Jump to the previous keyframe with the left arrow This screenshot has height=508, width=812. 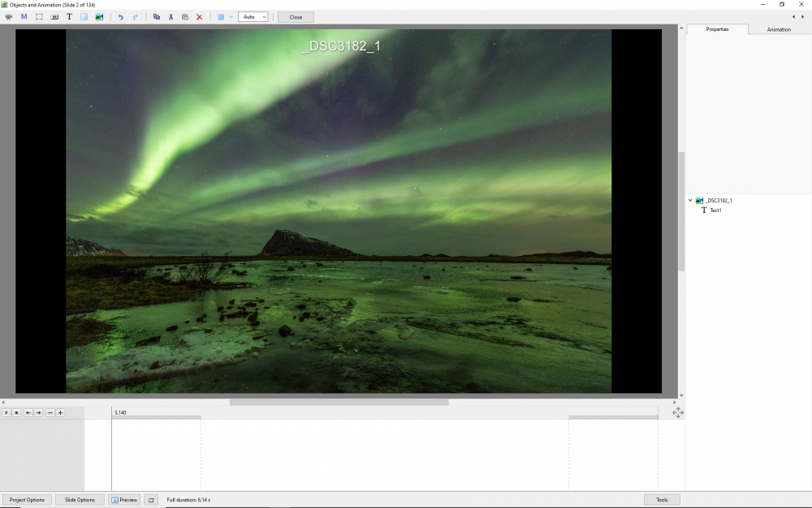(28, 413)
